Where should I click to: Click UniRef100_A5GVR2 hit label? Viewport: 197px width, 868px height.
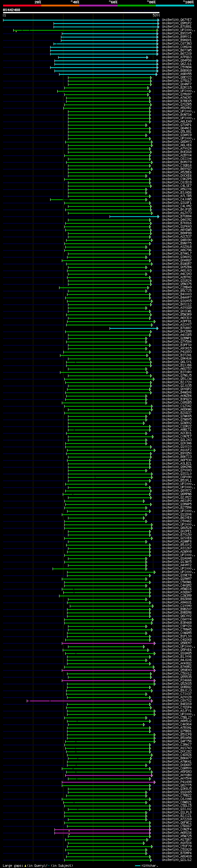point(177,108)
